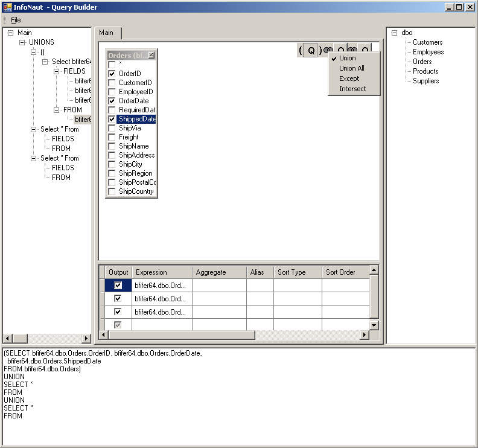The image size is (478, 448).
Task: Close the Orders table box with X
Action: click(151, 55)
